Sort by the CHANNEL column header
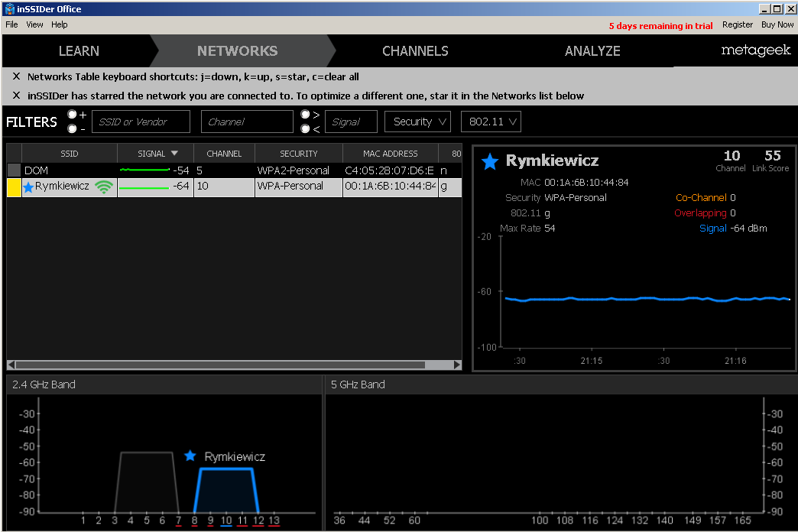The height and width of the screenshot is (532, 798). click(x=224, y=153)
